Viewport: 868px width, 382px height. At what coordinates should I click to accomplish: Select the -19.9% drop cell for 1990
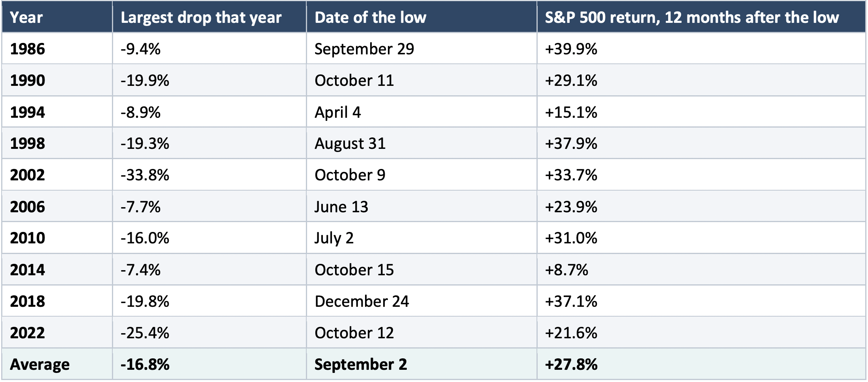(x=209, y=80)
